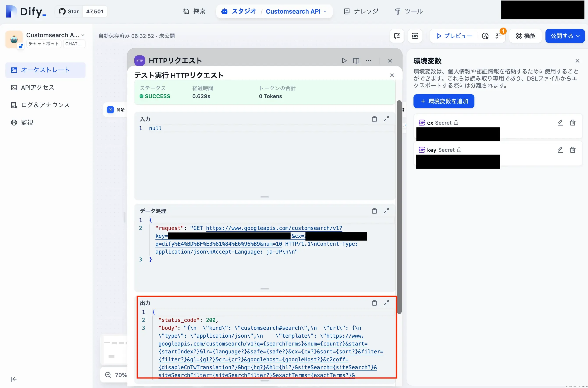The height and width of the screenshot is (388, 588).
Task: Delete the cx Secret variable
Action: tap(572, 123)
